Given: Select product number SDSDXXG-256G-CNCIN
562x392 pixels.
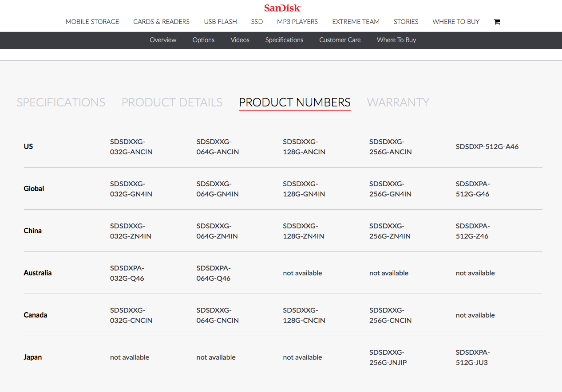Looking at the screenshot, I should click(391, 315).
